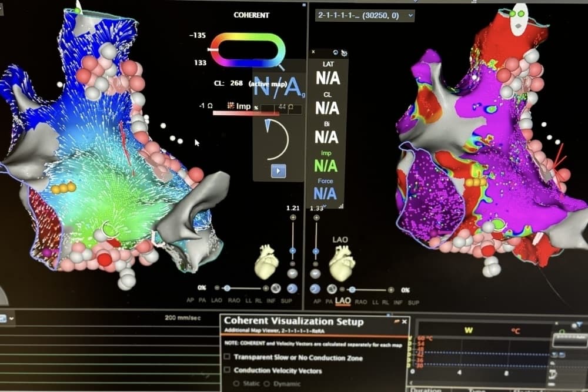Click the left viewer zoom minus button
588x392 pixels.
(x=292, y=264)
